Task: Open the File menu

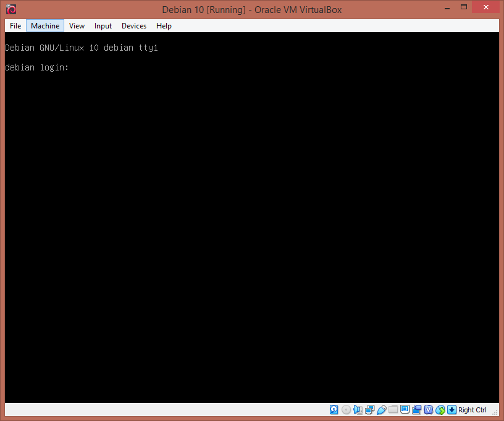Action: click(x=15, y=26)
